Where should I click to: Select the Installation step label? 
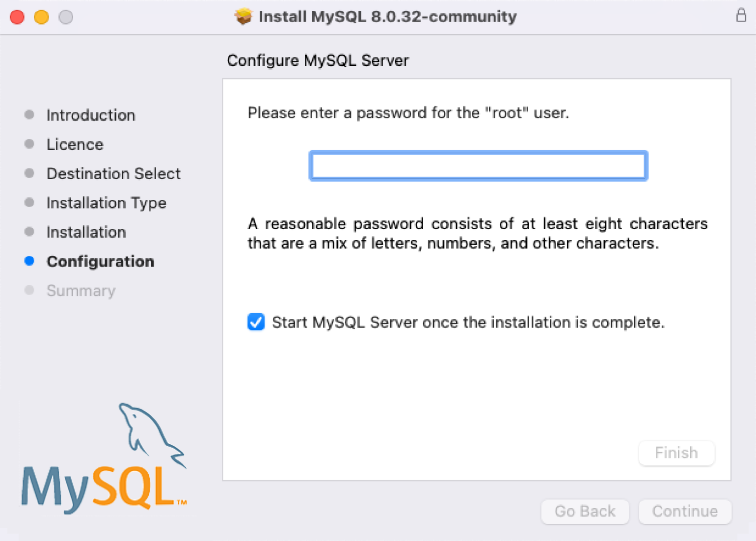point(86,232)
